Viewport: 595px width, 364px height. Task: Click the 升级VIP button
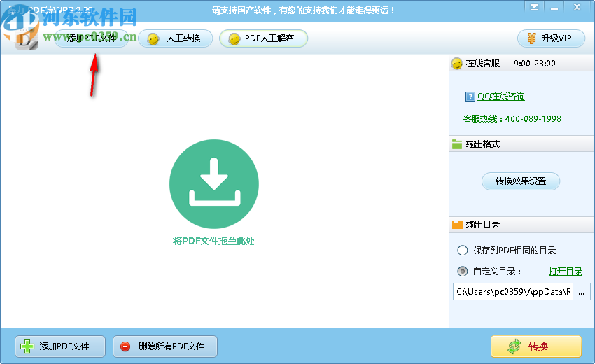tap(551, 38)
